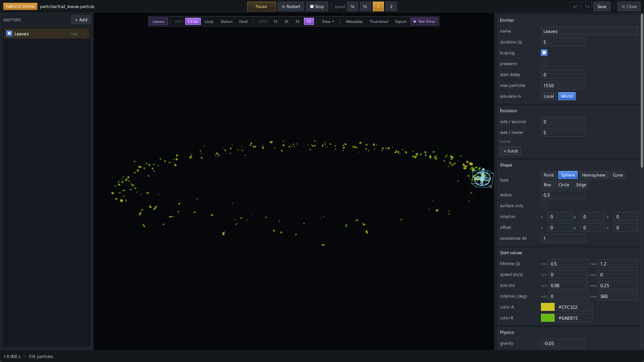The width and height of the screenshot is (644, 362).
Task: Select the Slalom path option
Action: 226,21
